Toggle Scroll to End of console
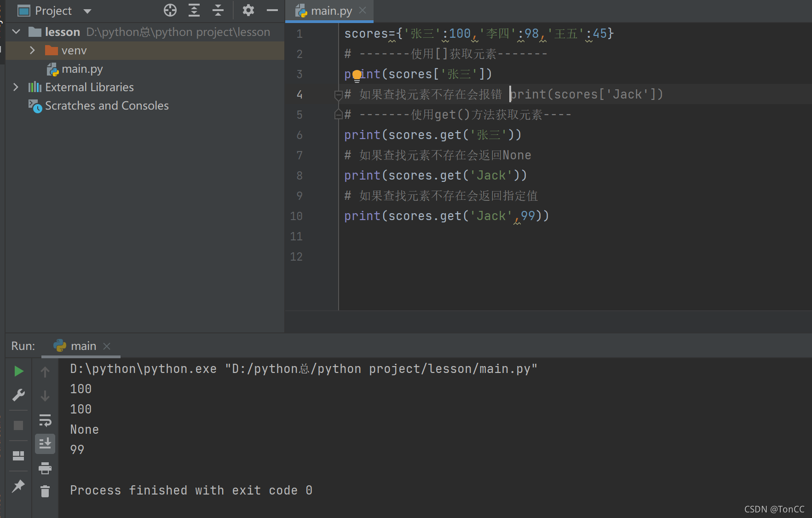This screenshot has height=518, width=812. coord(45,444)
